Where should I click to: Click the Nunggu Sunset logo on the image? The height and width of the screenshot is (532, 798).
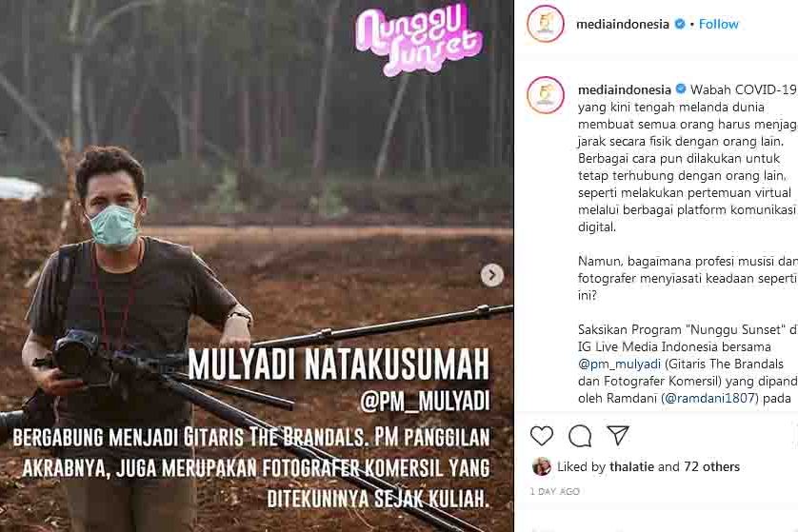419,39
